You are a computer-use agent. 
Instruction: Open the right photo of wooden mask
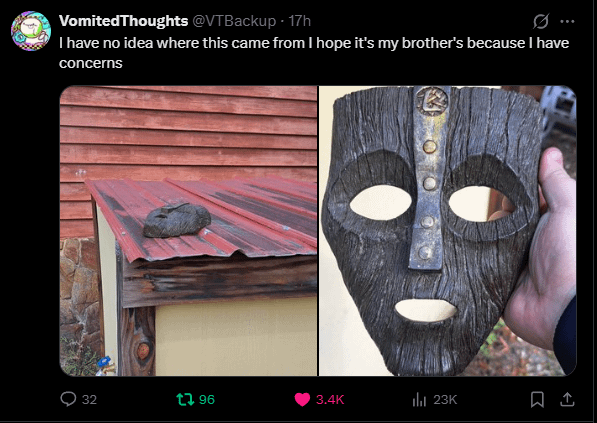point(448,231)
